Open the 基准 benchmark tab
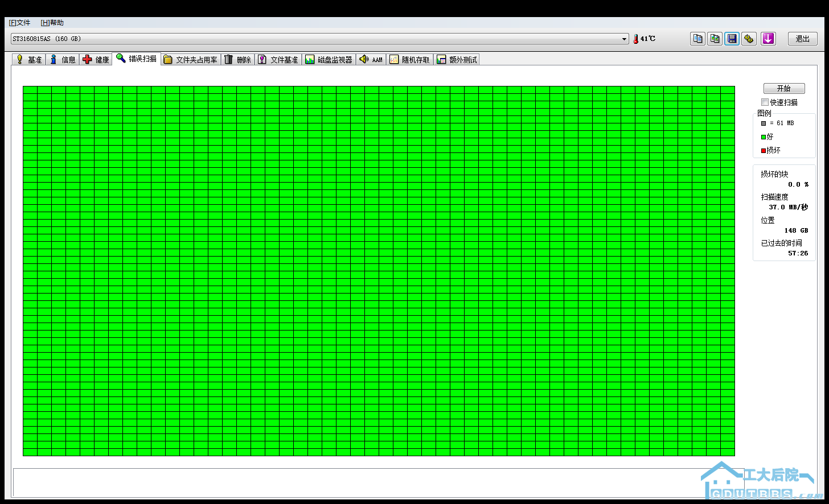829x504 pixels. (29, 60)
